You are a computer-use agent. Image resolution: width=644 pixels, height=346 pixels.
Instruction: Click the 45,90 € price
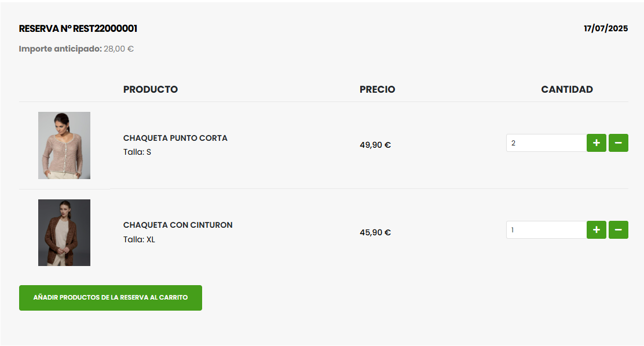tap(375, 232)
